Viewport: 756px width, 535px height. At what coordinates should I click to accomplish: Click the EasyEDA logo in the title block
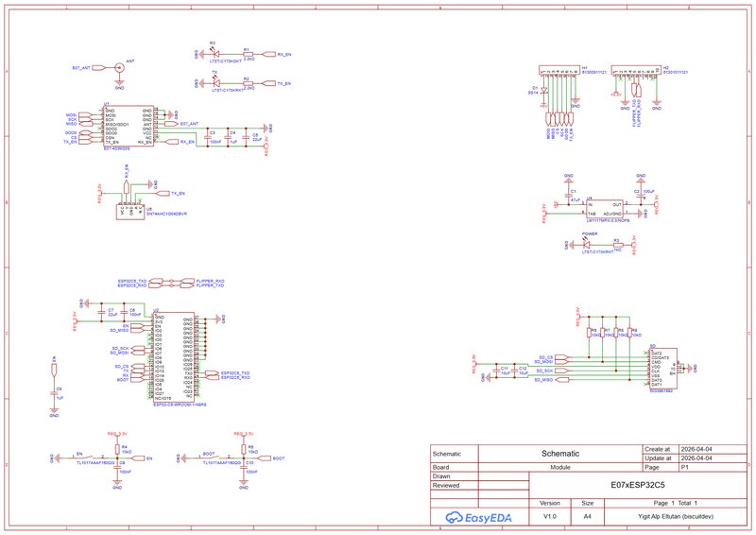coord(478,518)
